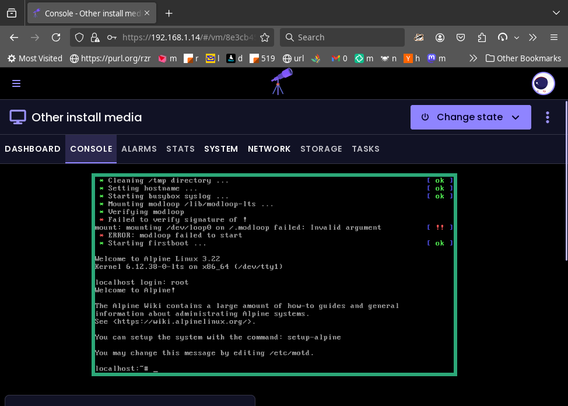Open the Other Bookmarks folder
The height and width of the screenshot is (406, 568).
(523, 58)
